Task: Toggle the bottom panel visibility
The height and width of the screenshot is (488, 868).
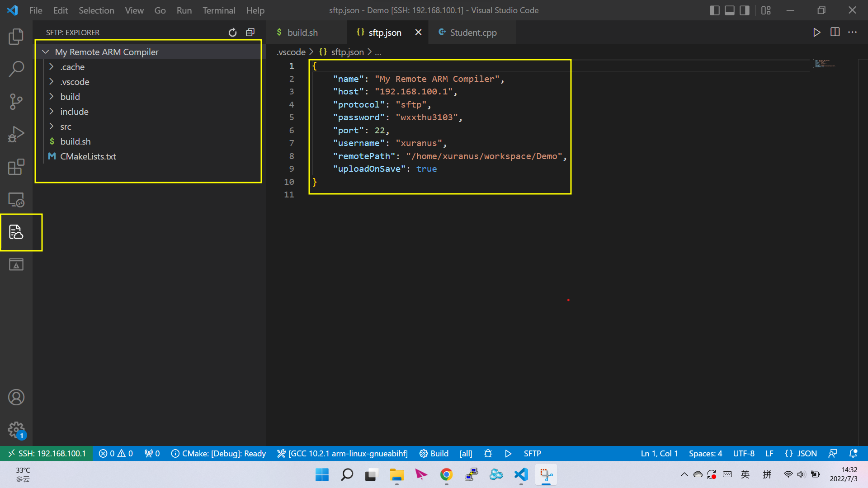Action: click(729, 10)
